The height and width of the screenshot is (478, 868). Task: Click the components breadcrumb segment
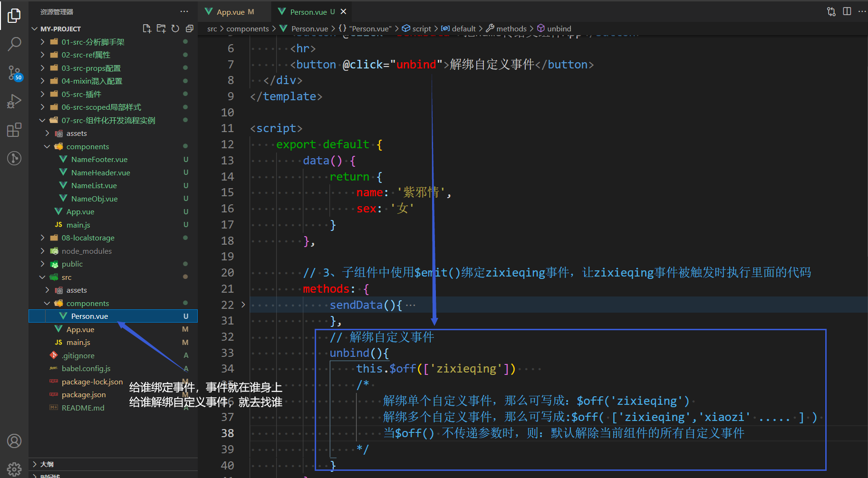[x=248, y=29]
